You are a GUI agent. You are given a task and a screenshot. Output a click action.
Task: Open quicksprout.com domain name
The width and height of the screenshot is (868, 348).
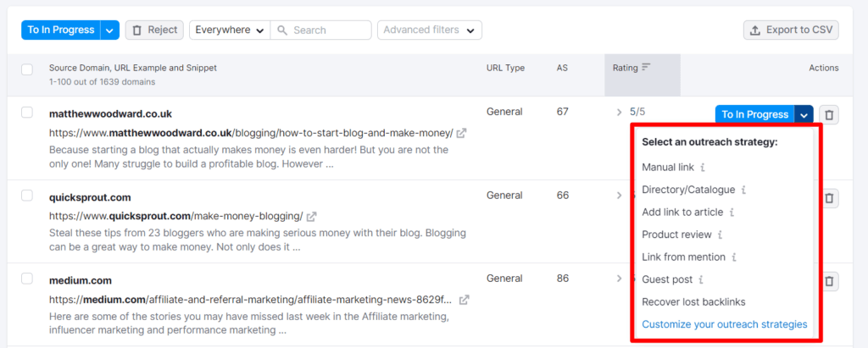[90, 197]
